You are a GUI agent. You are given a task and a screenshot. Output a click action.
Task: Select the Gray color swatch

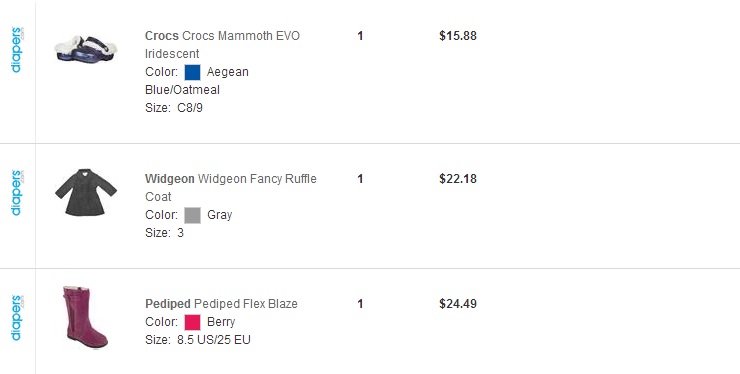pos(193,215)
